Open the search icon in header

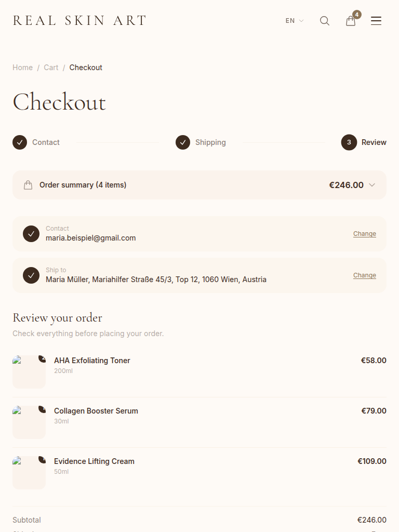[325, 21]
